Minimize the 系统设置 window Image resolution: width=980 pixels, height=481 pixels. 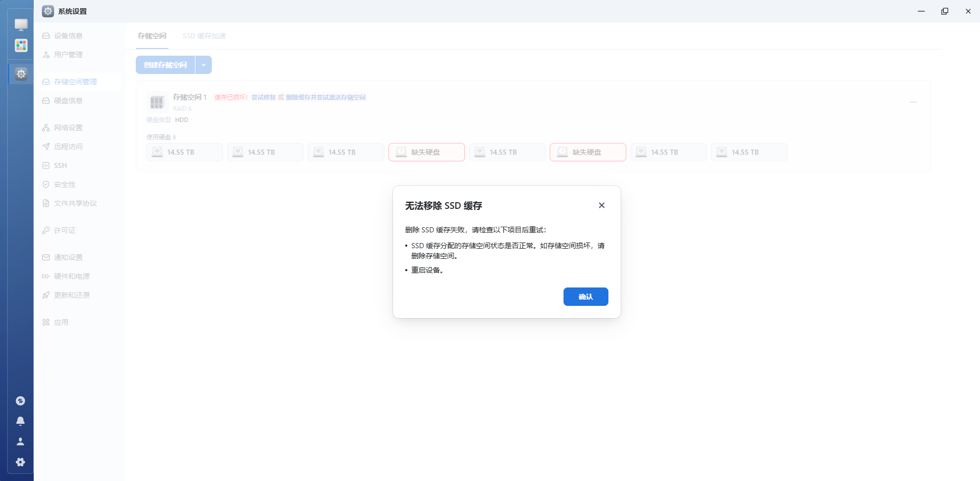coord(921,11)
